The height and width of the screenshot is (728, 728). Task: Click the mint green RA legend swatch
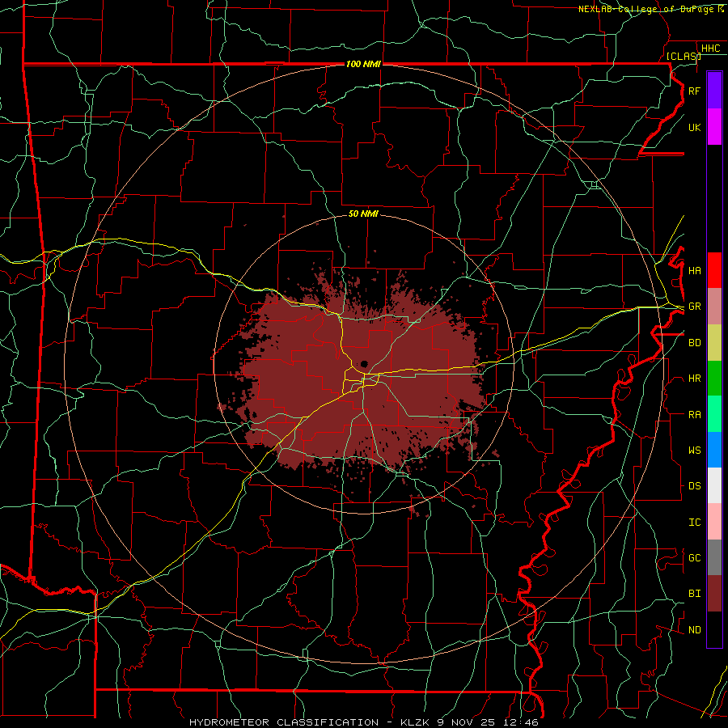coord(714,414)
